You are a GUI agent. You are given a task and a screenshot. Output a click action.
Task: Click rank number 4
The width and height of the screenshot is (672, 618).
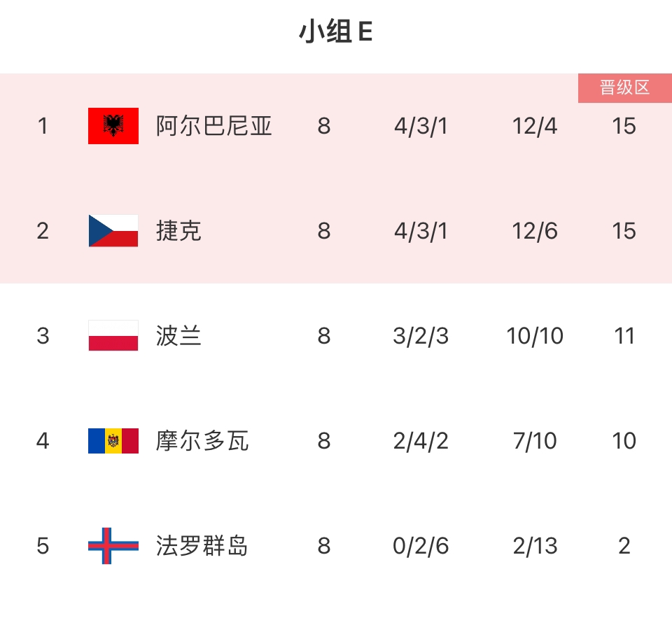tap(43, 441)
